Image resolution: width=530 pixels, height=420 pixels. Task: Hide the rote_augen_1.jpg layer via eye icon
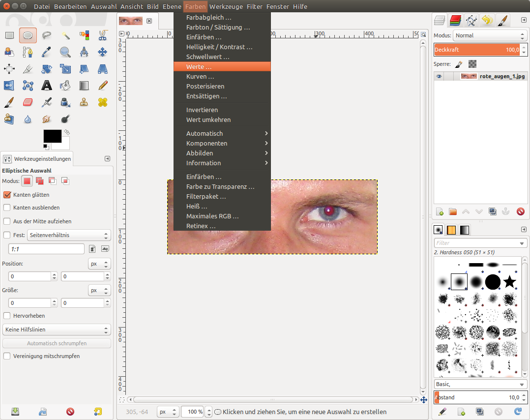coord(439,76)
